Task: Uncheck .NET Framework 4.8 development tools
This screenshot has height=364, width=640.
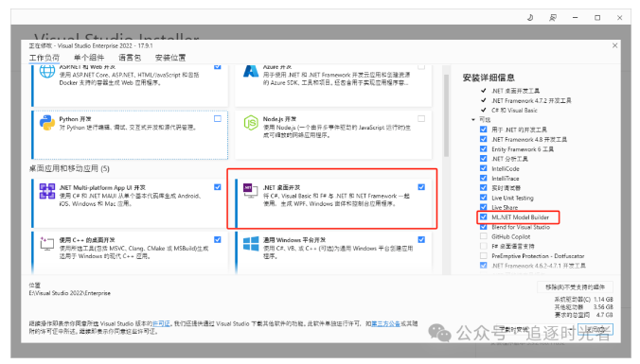Action: (483, 139)
